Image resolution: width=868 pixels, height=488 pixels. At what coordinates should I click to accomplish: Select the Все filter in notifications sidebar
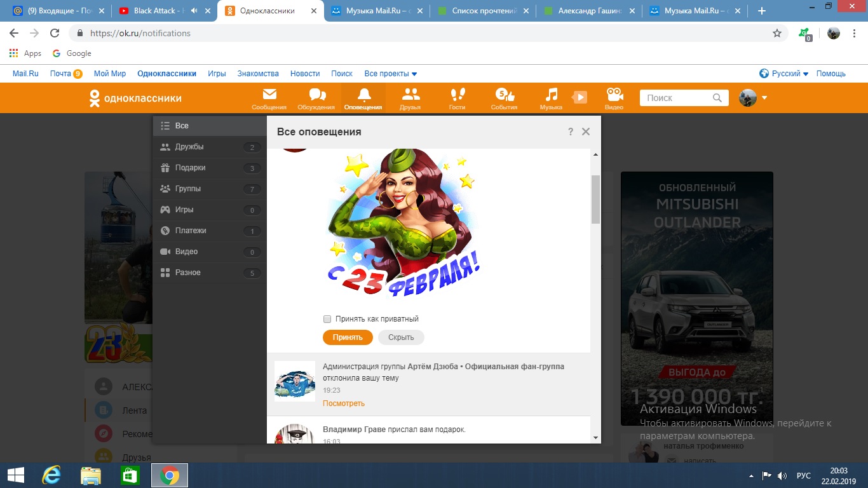[210, 126]
